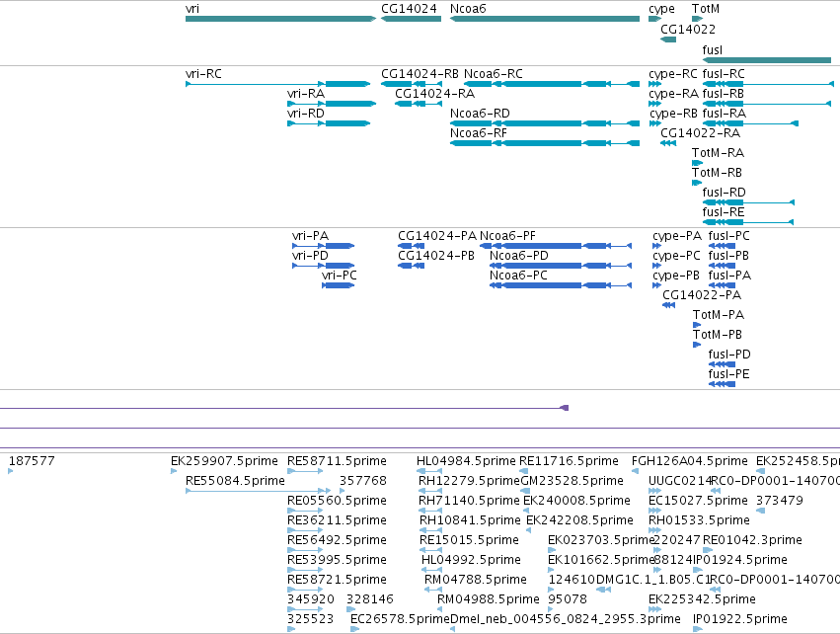Open the RE55084.5prime EST label
Screen dimensions: 840x634
pyautogui.click(x=235, y=481)
